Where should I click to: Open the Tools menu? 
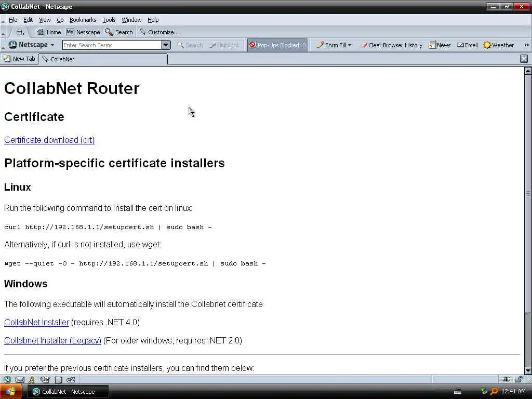click(x=109, y=20)
